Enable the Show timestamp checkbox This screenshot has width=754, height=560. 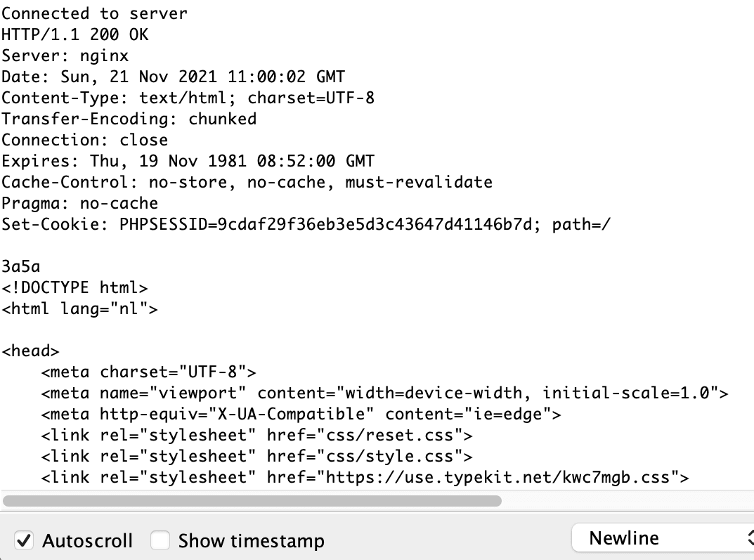pyautogui.click(x=160, y=541)
